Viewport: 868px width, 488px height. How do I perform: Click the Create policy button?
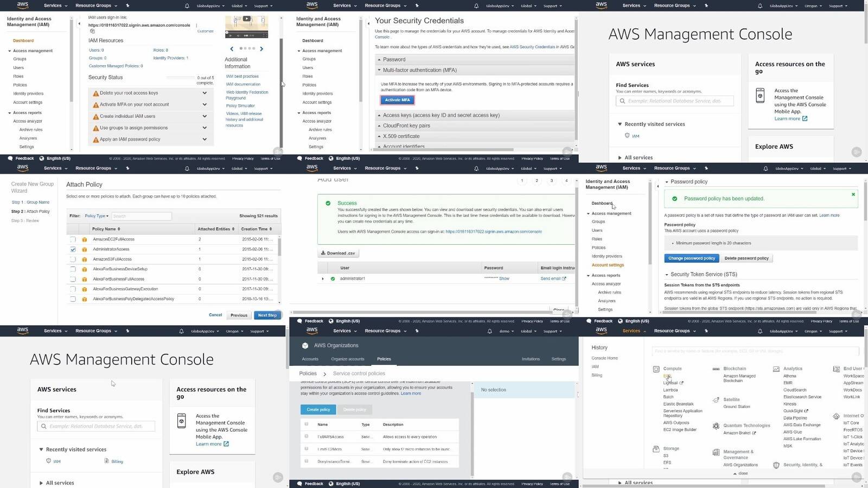[318, 410]
